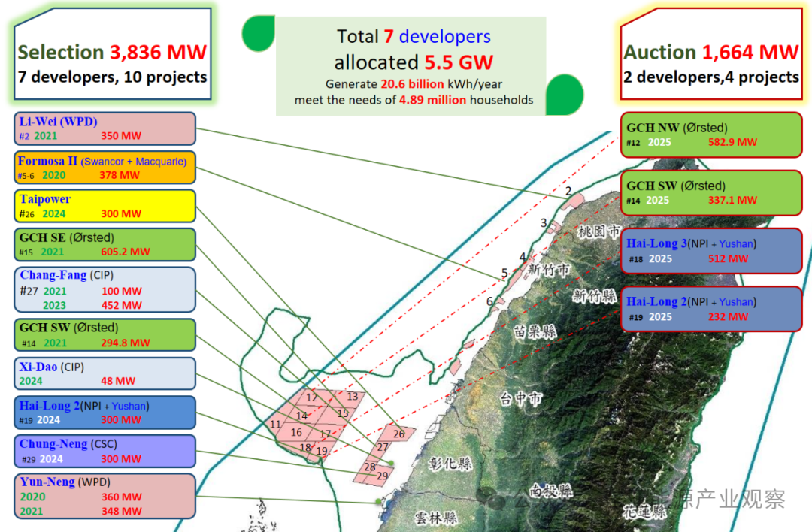
Task: Select the '582.9 MW' auction capacity
Action: click(733, 142)
